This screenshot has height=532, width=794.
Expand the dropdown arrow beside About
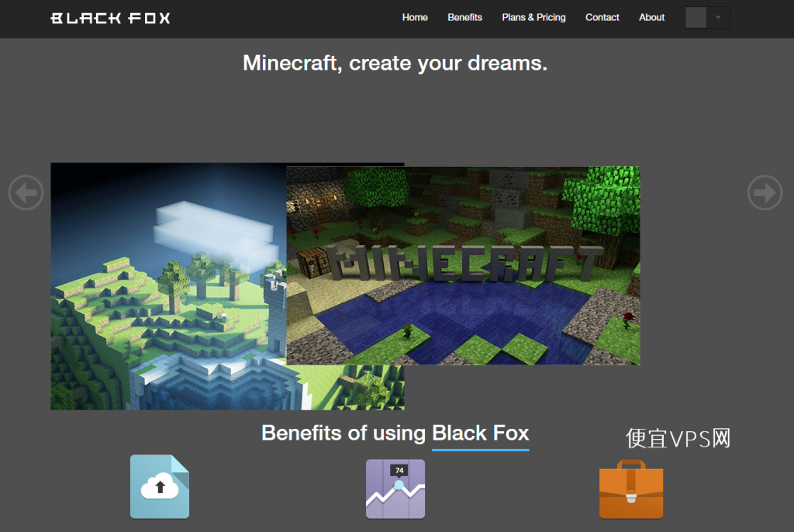(x=718, y=17)
